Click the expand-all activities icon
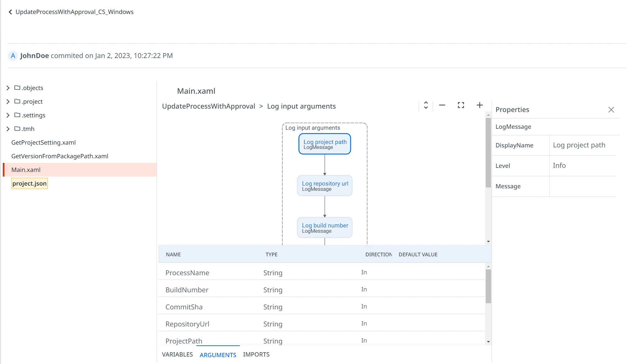 [425, 105]
